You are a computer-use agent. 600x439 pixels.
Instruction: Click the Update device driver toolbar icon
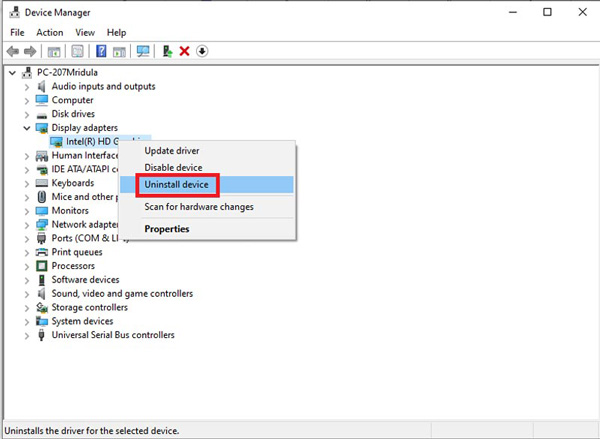(x=167, y=51)
